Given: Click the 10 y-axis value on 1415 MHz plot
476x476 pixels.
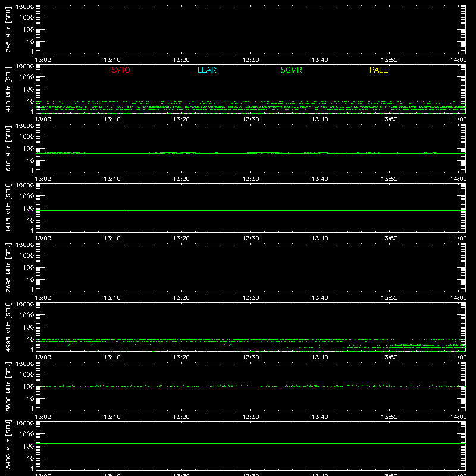Looking at the screenshot, I should click(x=30, y=220).
